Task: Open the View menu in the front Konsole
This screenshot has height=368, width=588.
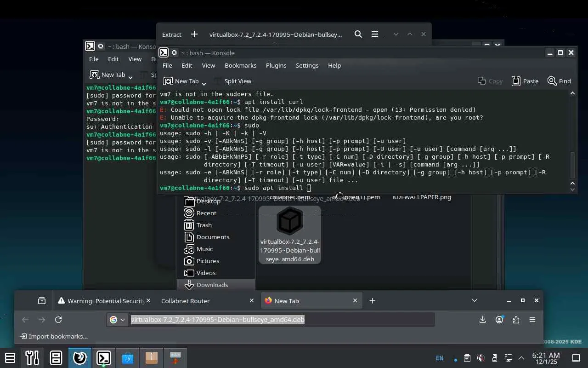Action: pyautogui.click(x=208, y=65)
